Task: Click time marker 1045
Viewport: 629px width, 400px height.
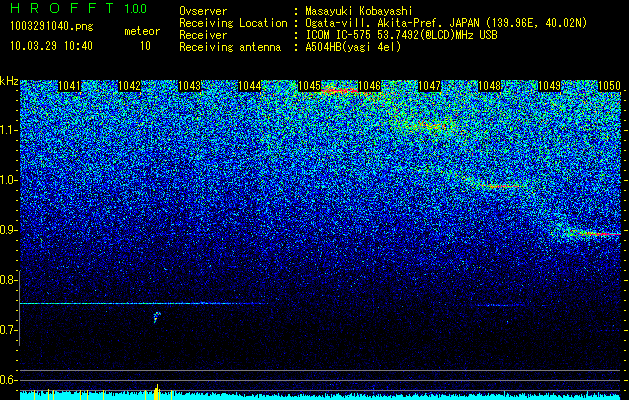Action: click(309, 86)
